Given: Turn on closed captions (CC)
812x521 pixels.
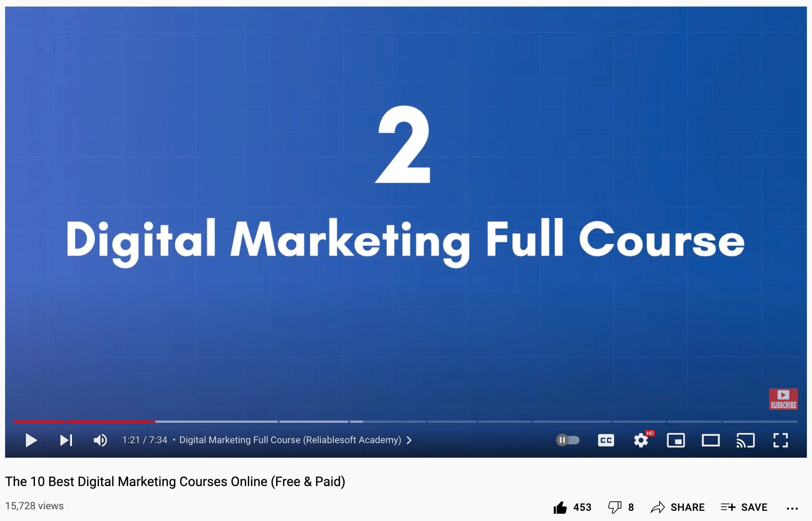Looking at the screenshot, I should (606, 440).
